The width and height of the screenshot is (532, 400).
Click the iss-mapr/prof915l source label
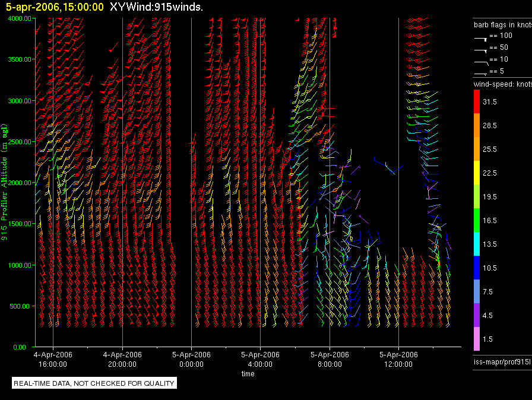click(x=502, y=360)
